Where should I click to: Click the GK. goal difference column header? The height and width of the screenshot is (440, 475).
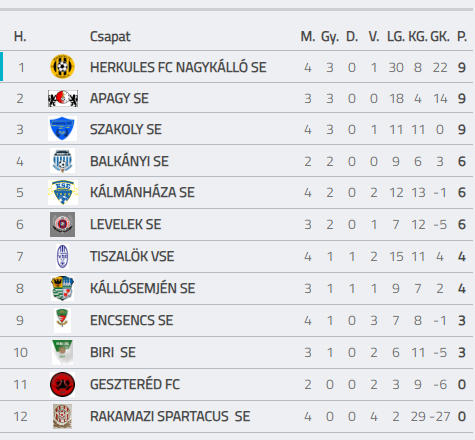point(440,36)
